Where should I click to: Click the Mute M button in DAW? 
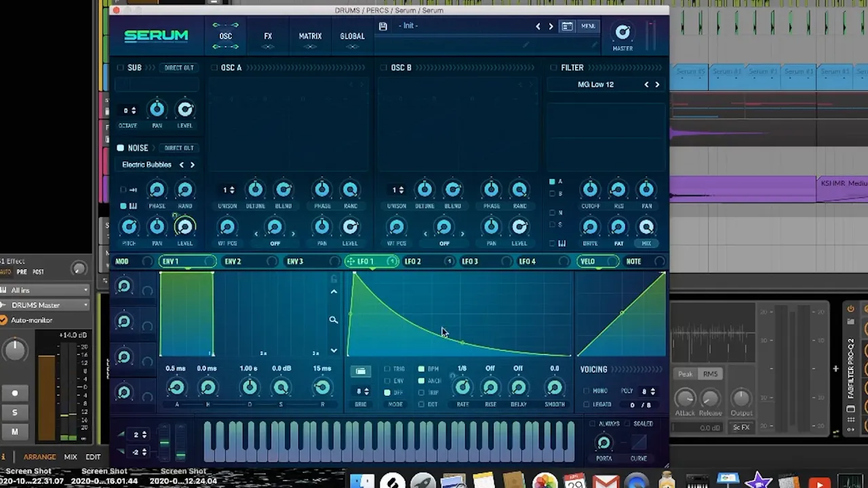tap(15, 431)
